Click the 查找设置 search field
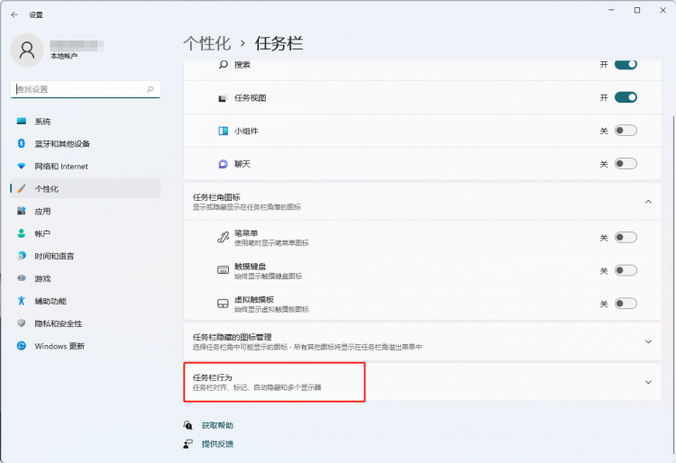Screen dimensions: 676x463 coord(85,89)
